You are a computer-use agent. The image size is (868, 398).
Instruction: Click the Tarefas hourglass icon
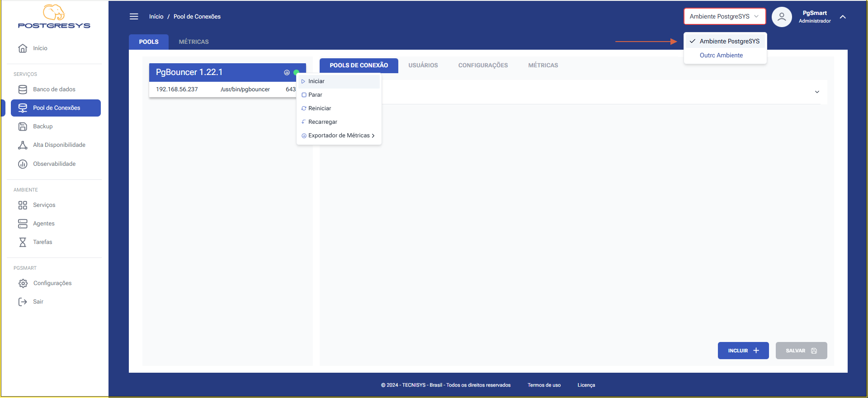click(x=23, y=242)
